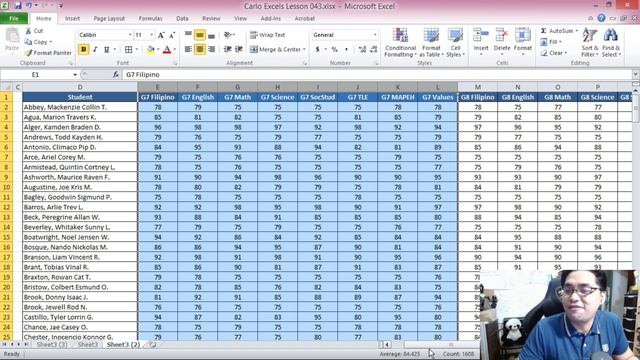Click Decrease Decimal icon

[373, 49]
